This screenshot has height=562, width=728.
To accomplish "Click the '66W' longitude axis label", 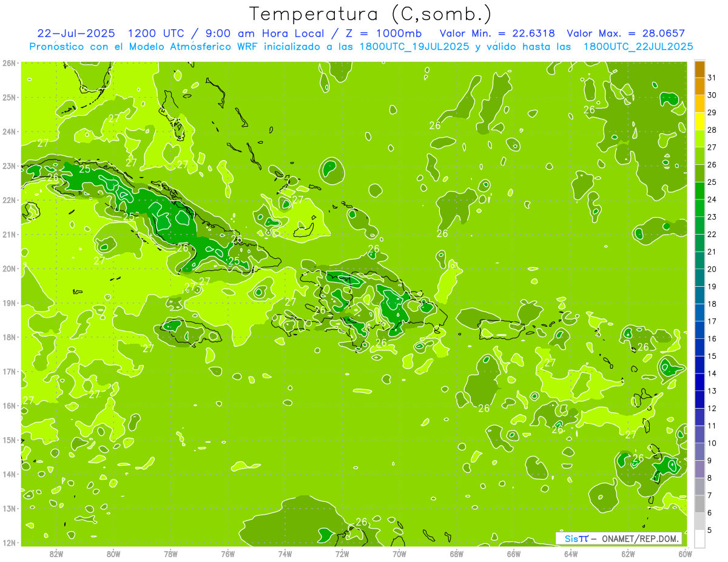I will (514, 553).
